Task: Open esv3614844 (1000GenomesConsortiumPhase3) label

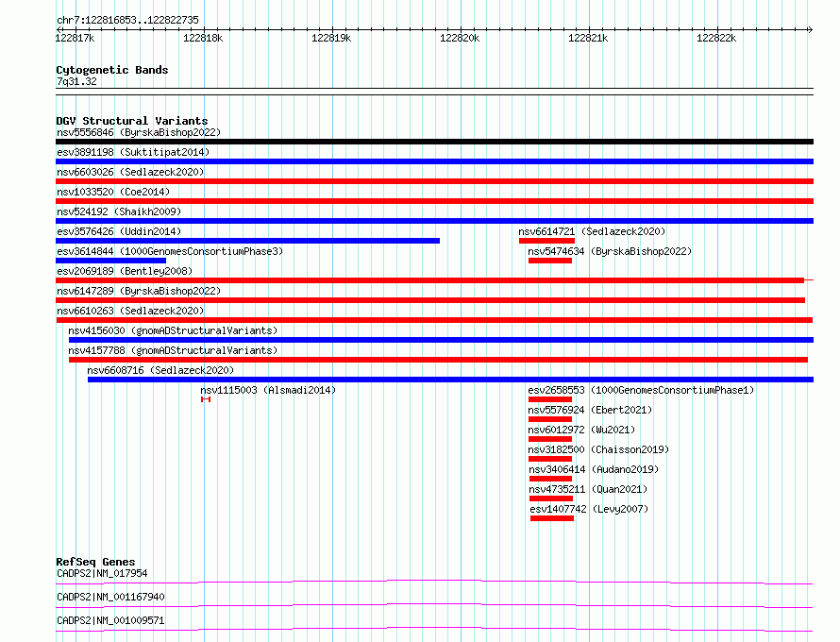Action: 170,251
